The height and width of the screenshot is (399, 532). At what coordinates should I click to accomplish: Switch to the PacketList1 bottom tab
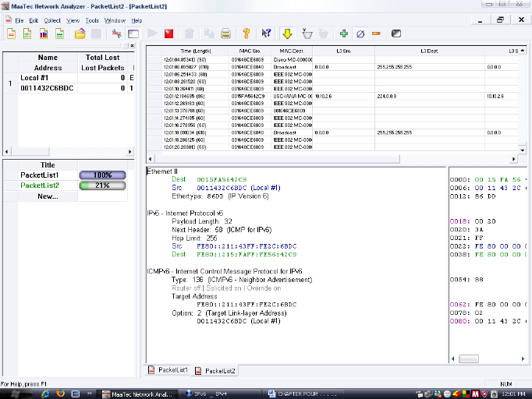click(168, 371)
